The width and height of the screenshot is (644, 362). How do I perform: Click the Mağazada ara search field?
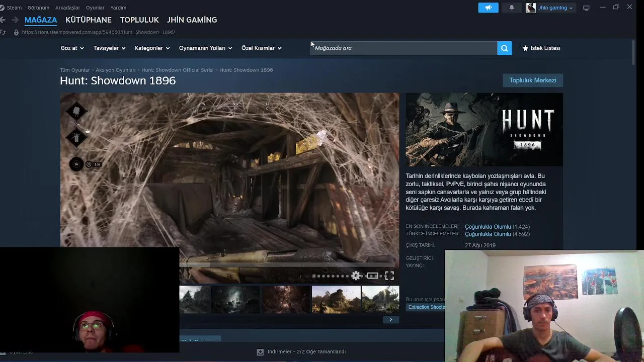pos(404,48)
